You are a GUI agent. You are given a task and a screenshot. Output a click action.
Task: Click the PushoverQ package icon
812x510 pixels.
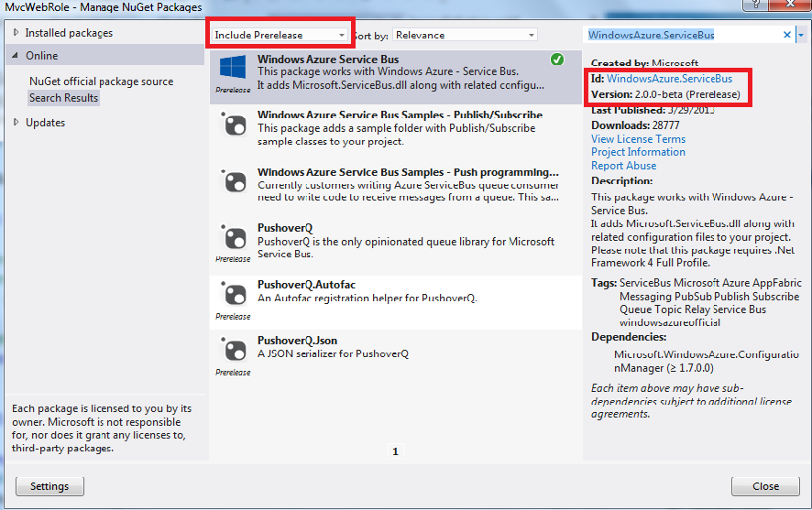234,237
